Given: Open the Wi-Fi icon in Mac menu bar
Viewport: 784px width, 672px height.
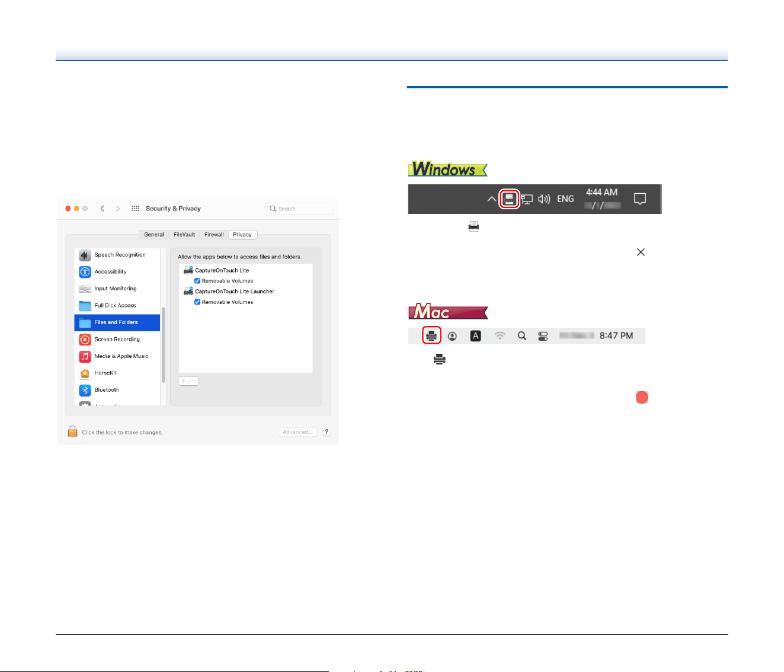Looking at the screenshot, I should tap(500, 336).
